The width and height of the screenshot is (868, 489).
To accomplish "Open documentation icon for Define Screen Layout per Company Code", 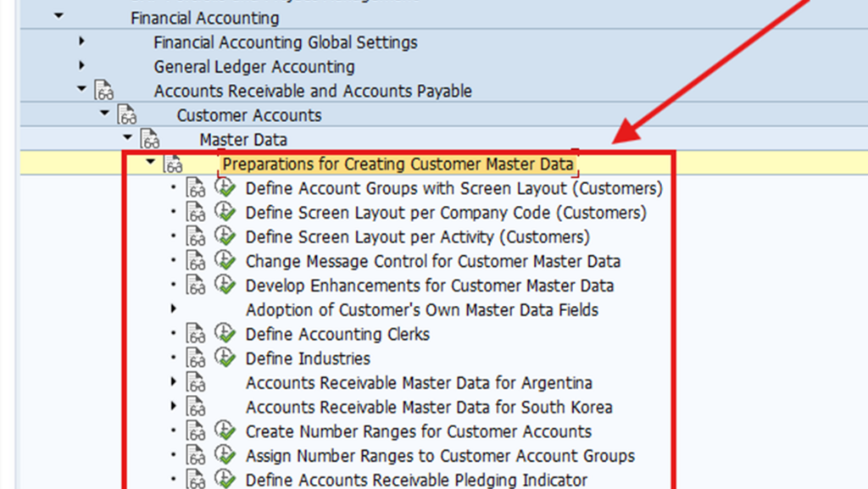I will click(x=197, y=213).
